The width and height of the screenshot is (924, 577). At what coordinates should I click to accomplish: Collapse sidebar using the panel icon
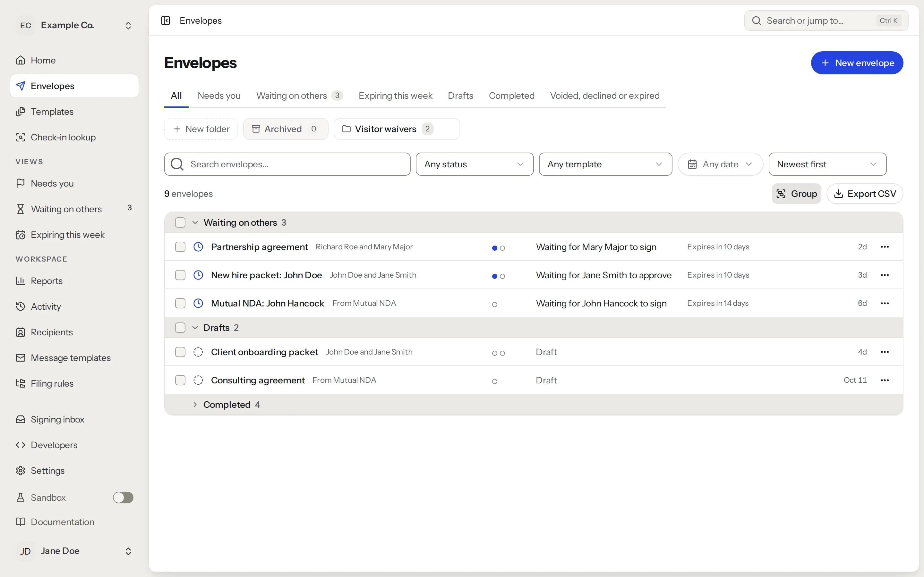coord(165,21)
